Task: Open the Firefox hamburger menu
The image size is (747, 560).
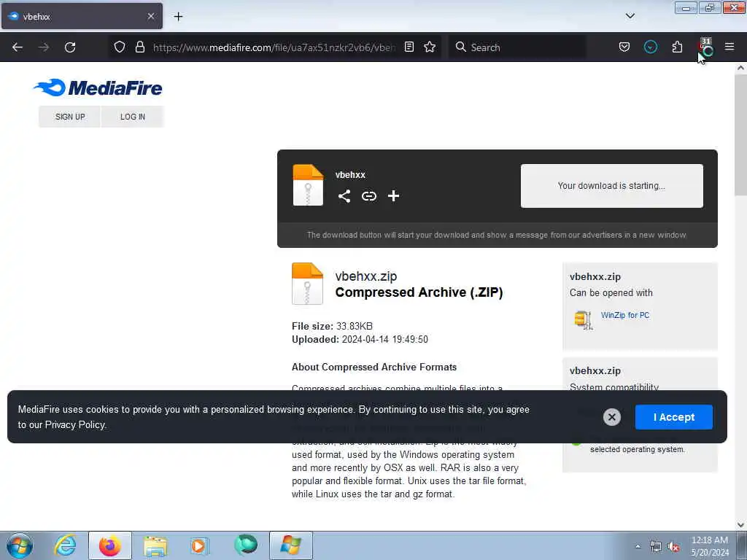Action: click(729, 47)
